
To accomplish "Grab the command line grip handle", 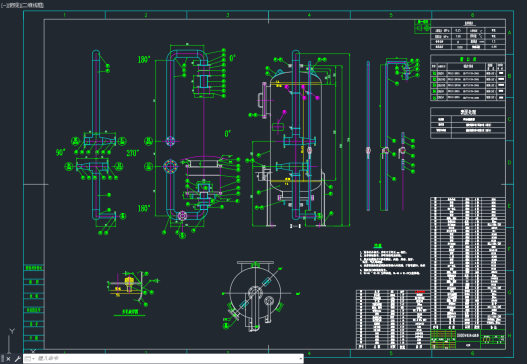I will coord(3,359).
